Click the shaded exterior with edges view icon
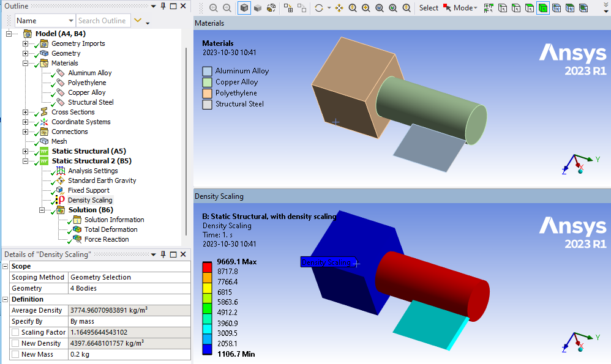Viewport: 611px width, 364px height. pyautogui.click(x=244, y=8)
